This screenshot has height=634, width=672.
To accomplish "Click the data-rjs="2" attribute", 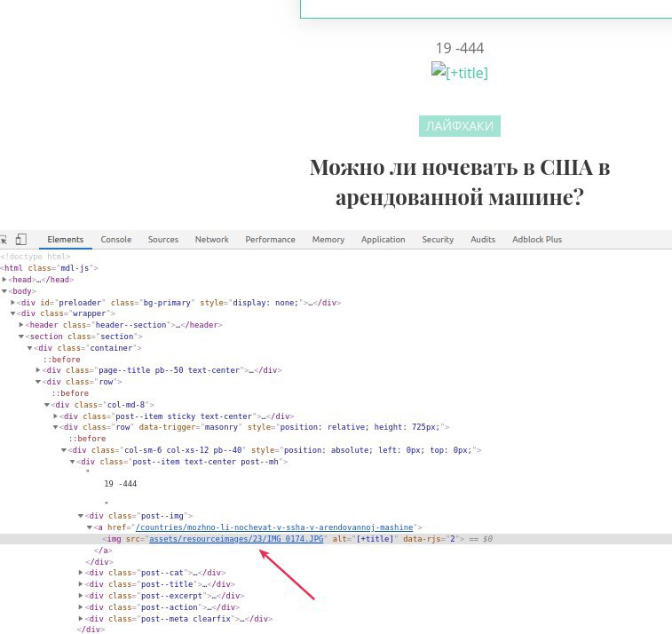I will [x=431, y=539].
